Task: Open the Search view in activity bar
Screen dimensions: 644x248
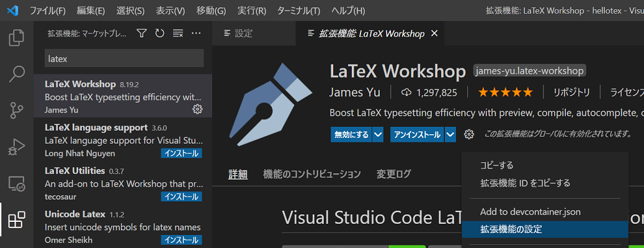Action: 17,74
